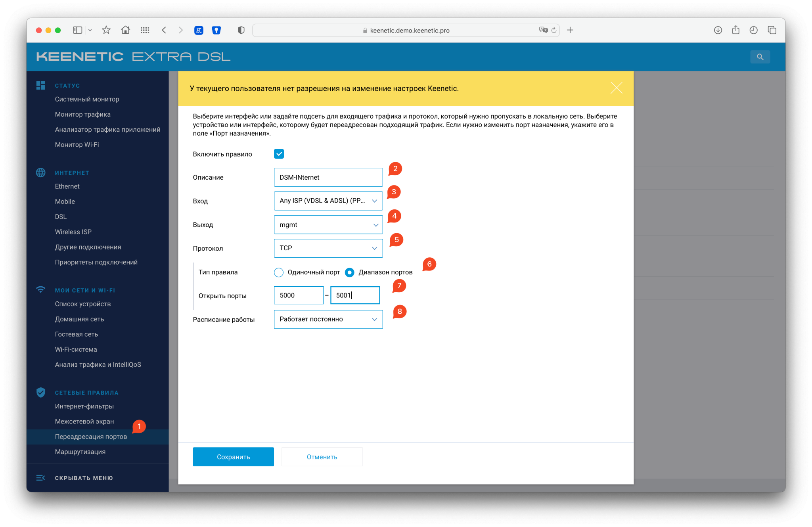Toggle the Включить правило checkbox
This screenshot has height=527, width=812.
[x=279, y=154]
